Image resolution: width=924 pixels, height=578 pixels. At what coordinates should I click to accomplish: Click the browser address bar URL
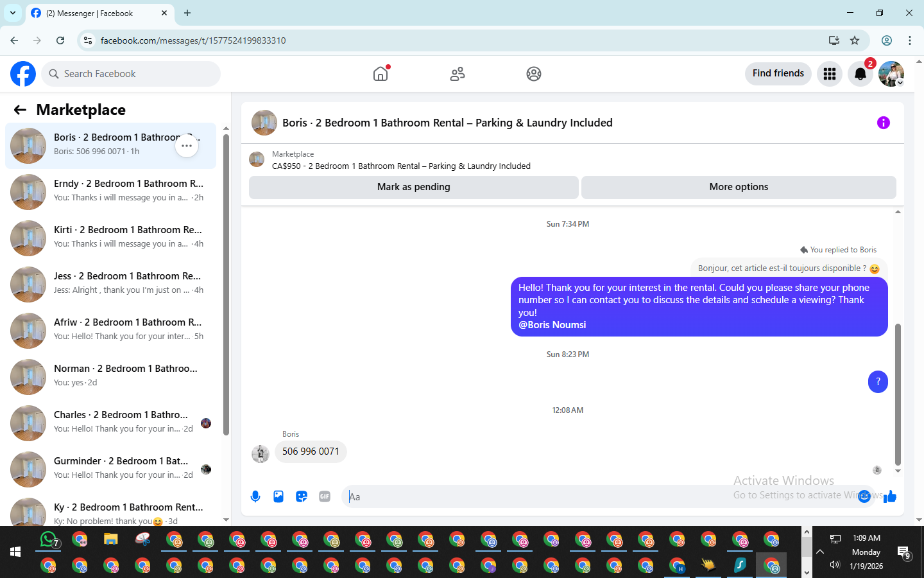click(193, 40)
